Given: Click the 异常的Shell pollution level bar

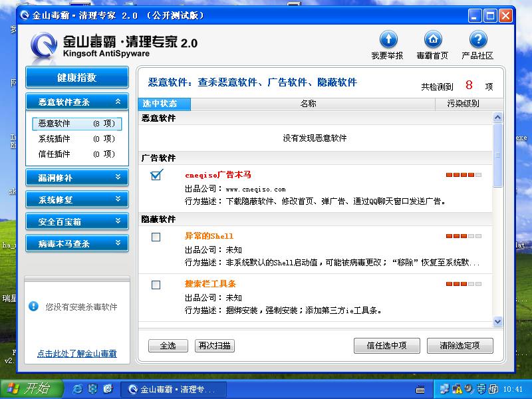Looking at the screenshot, I should [464, 236].
